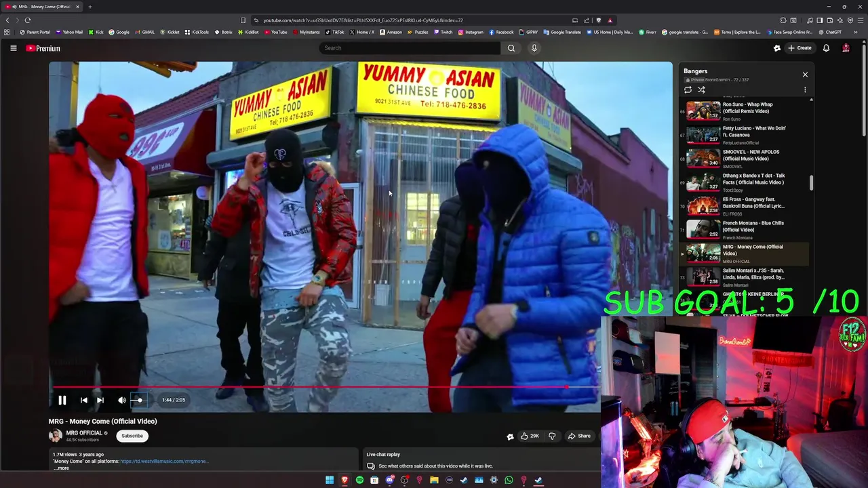868x488 pixels.
Task: Switch to MRG - Money Come browser tab
Action: coord(42,7)
